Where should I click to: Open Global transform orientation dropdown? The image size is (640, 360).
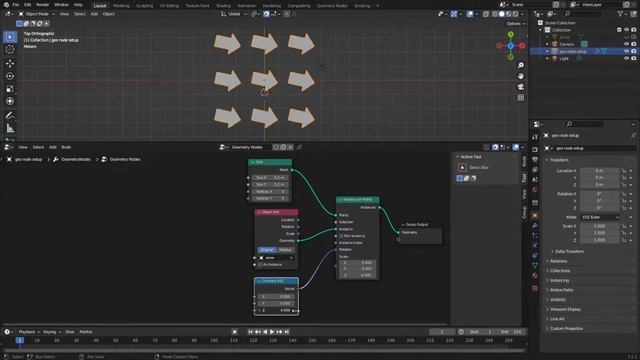point(234,14)
